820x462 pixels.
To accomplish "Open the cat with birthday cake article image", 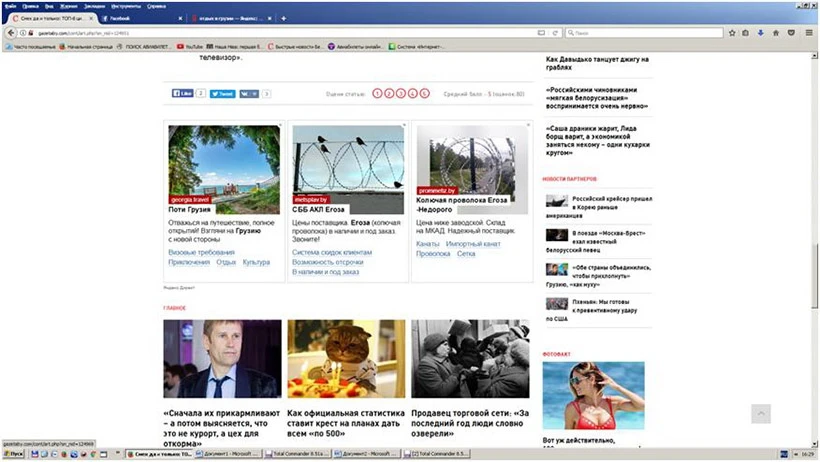I will coord(346,359).
